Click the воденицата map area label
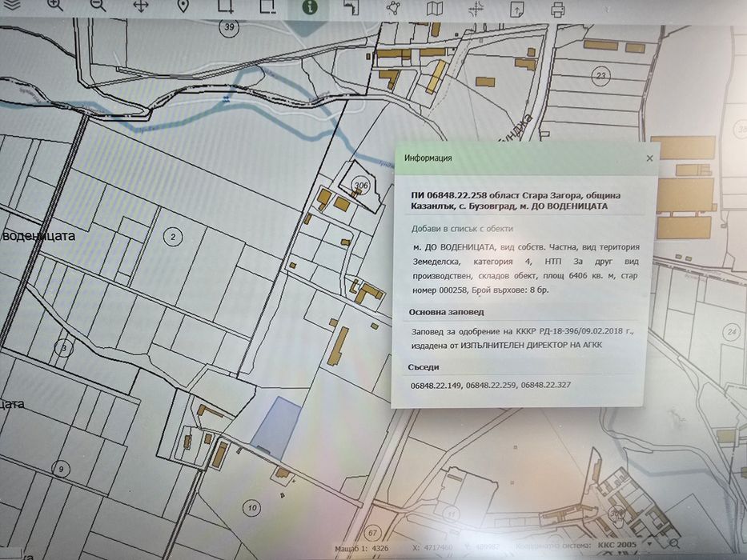This screenshot has height=560, width=747. click(38, 236)
